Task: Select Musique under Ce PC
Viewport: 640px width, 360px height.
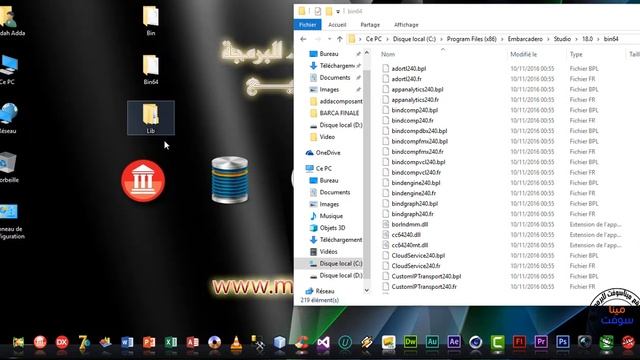Action: pos(326,216)
